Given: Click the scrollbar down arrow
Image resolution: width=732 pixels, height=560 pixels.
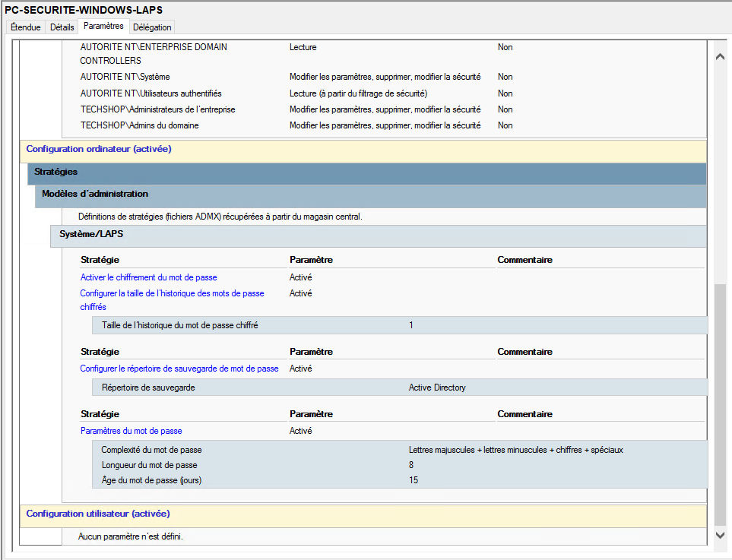Looking at the screenshot, I should click(x=720, y=535).
